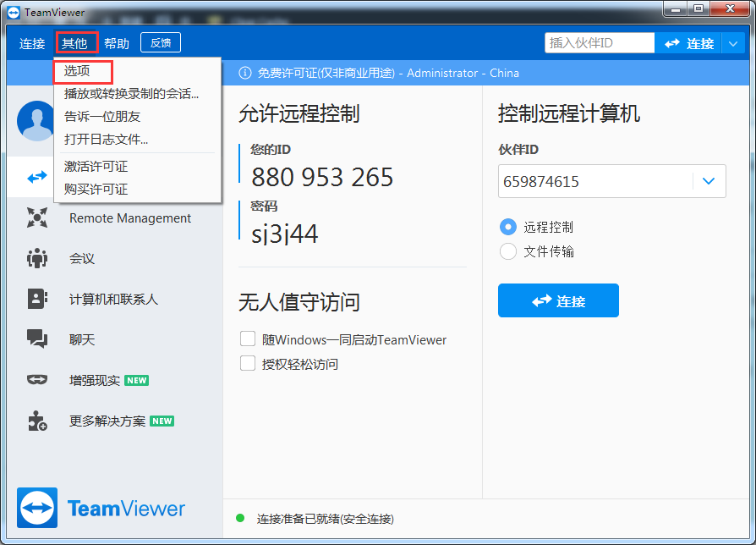The image size is (756, 545).
Task: Expand the top bar connect dropdown arrow
Action: (733, 43)
